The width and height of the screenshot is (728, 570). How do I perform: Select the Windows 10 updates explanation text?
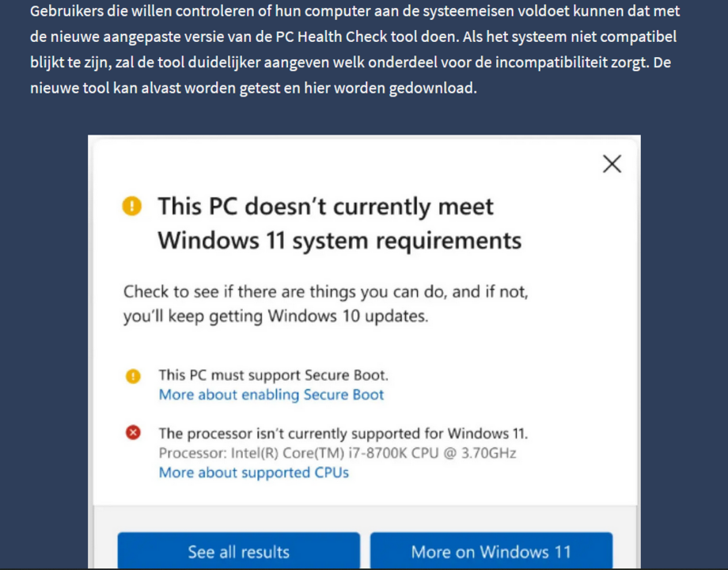tap(324, 305)
